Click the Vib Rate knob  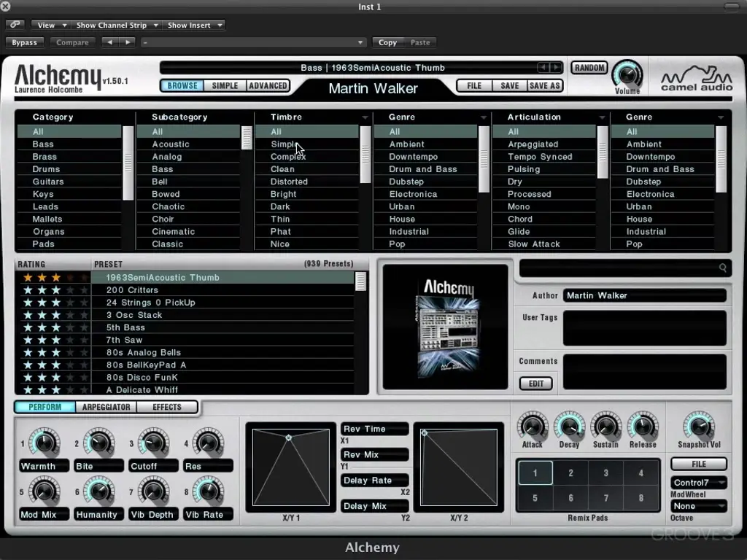[x=208, y=491]
